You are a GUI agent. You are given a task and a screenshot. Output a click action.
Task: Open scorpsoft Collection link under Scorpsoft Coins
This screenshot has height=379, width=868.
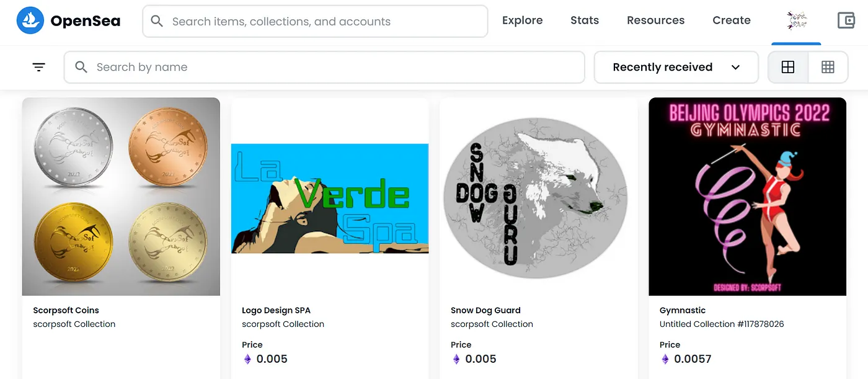74,324
